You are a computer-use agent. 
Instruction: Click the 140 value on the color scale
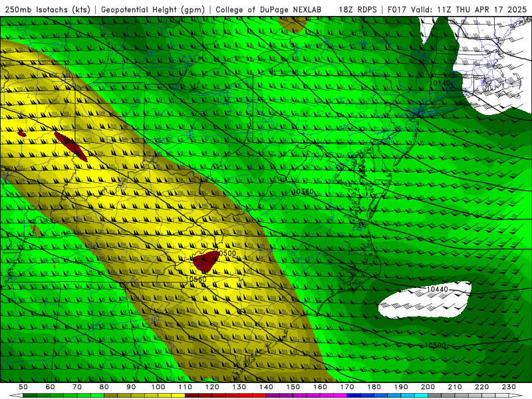[x=266, y=387]
